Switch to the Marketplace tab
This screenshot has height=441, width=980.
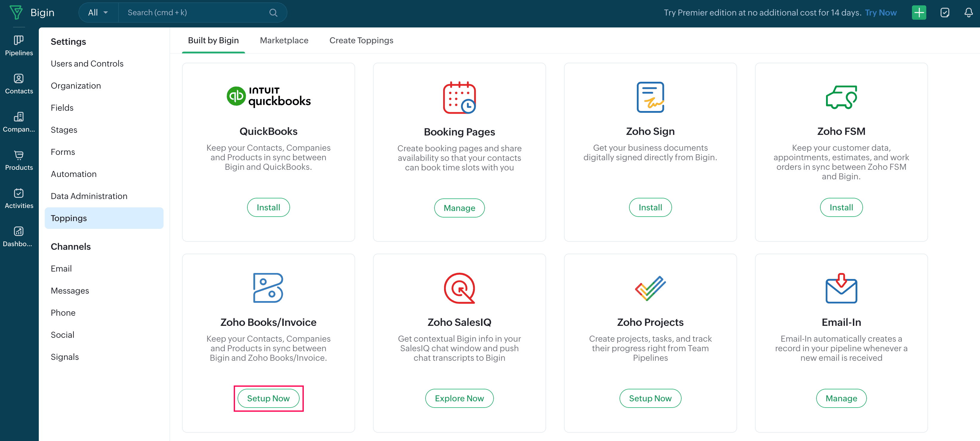tap(284, 40)
